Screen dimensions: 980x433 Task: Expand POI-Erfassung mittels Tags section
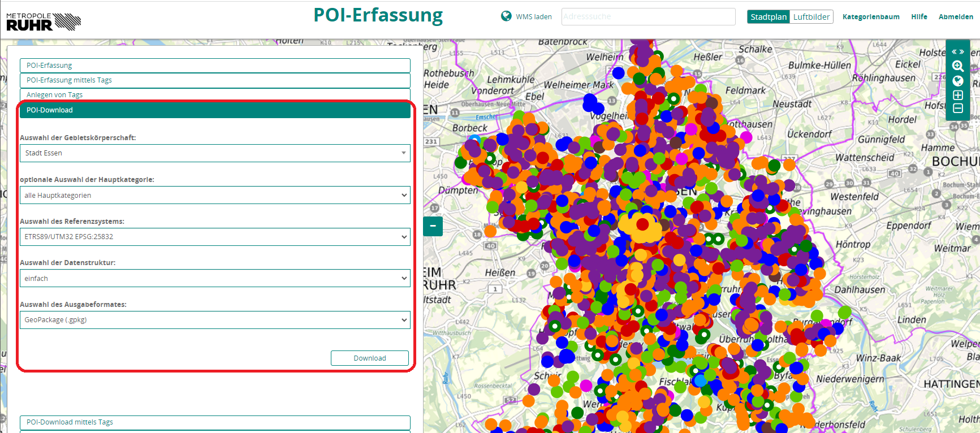pyautogui.click(x=215, y=80)
